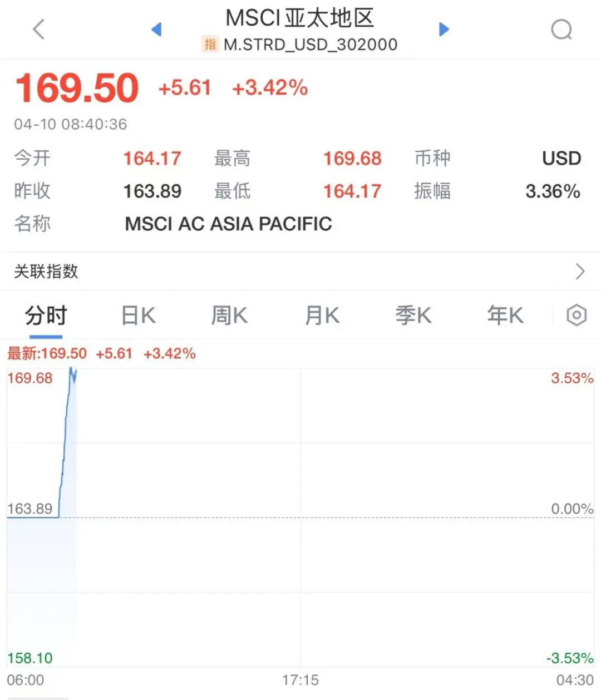Open chart settings hexagon icon
The image size is (601, 700).
577,316
